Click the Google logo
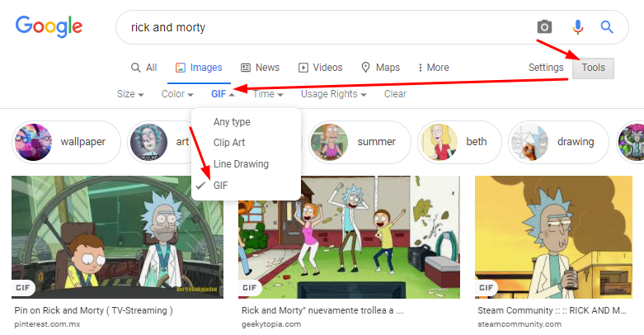 tap(49, 26)
